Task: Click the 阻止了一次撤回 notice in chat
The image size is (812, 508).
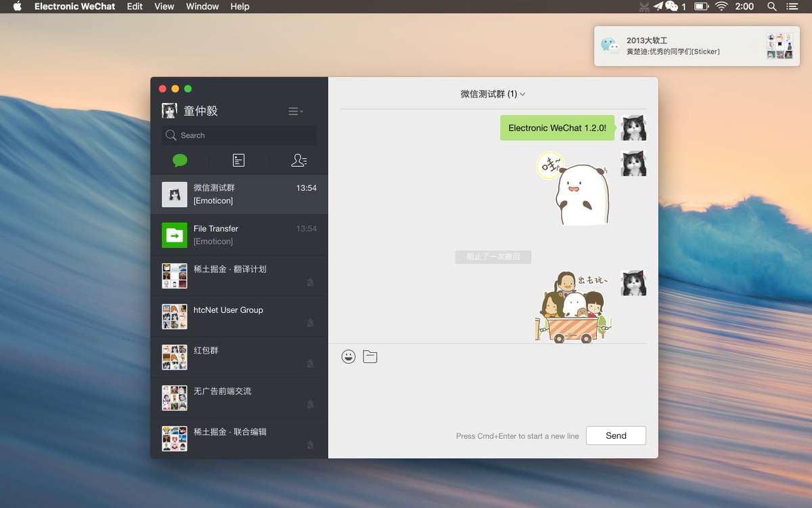Action: point(493,257)
